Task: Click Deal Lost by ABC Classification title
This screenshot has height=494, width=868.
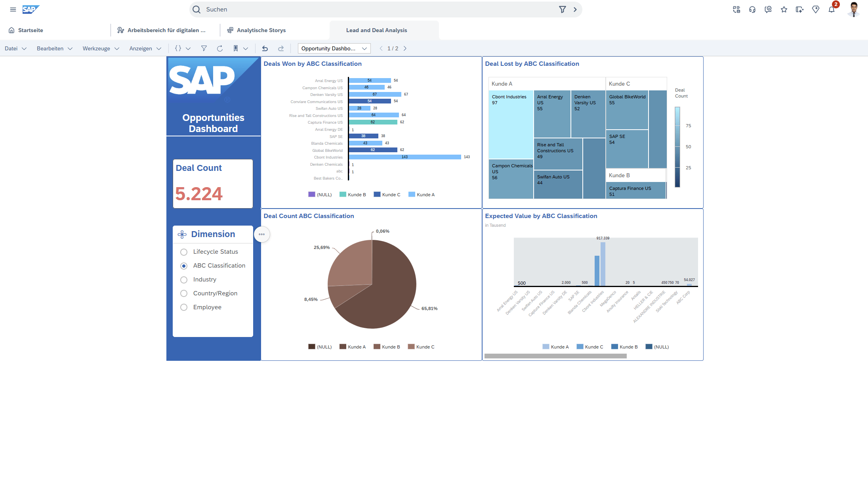Action: (532, 64)
